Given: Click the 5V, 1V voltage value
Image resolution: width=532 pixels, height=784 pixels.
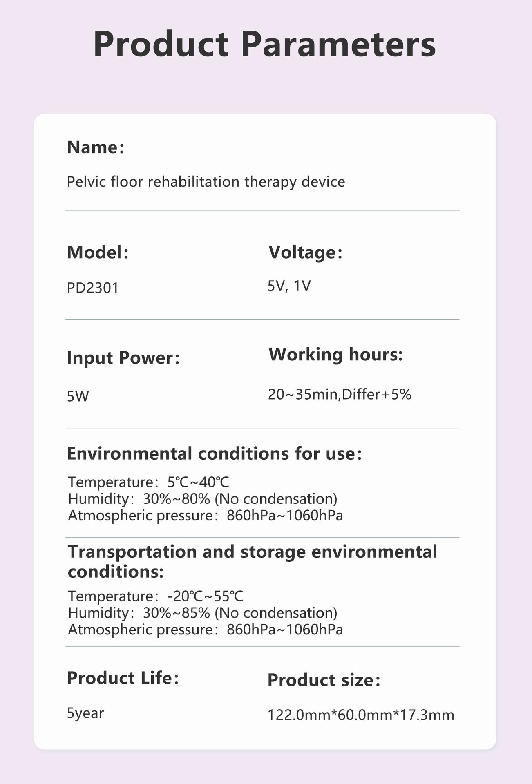Looking at the screenshot, I should click(289, 286).
